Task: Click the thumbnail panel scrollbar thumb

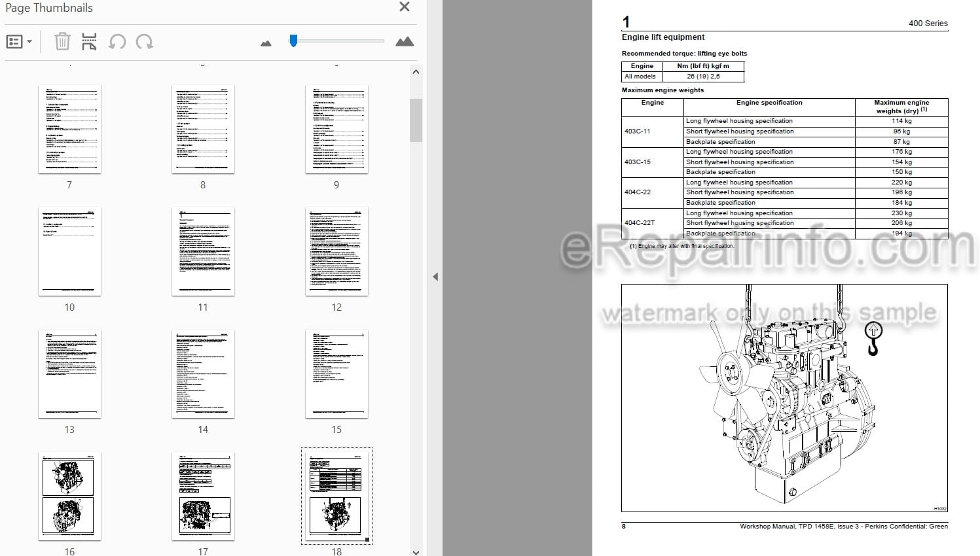Action: click(416, 120)
